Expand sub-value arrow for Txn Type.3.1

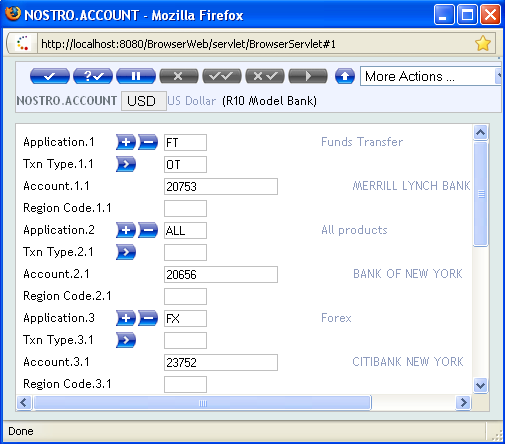point(126,340)
